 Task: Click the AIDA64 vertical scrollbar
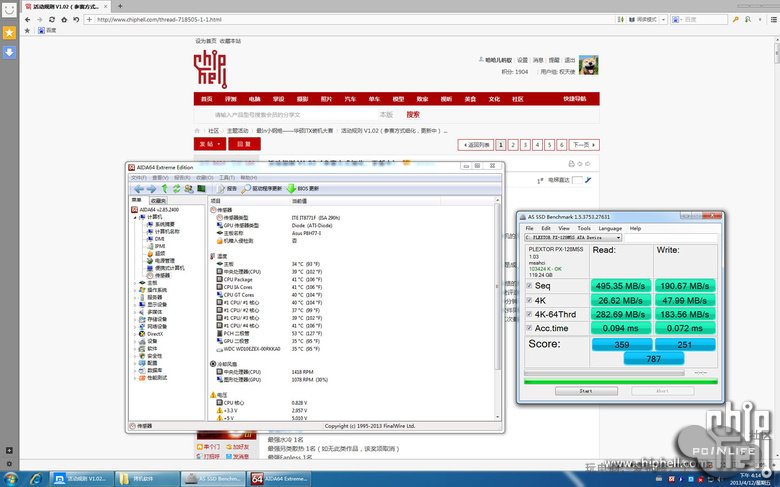pos(497,308)
